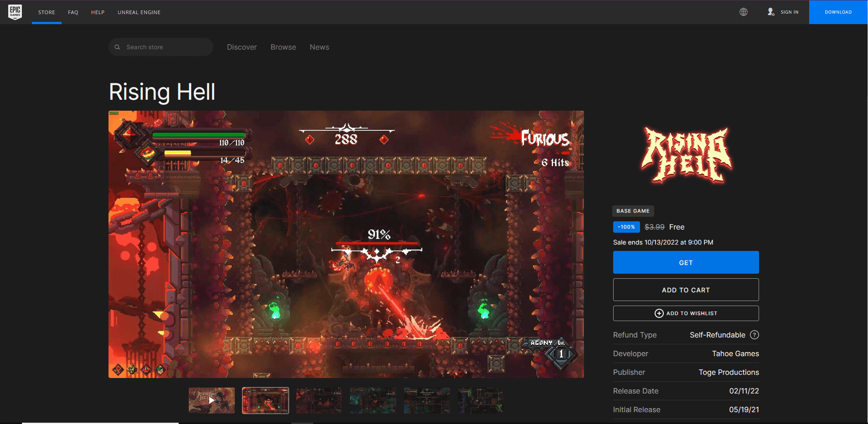Click the plus icon on Add to Wishlist
Viewport: 868px width, 424px height.
click(659, 313)
